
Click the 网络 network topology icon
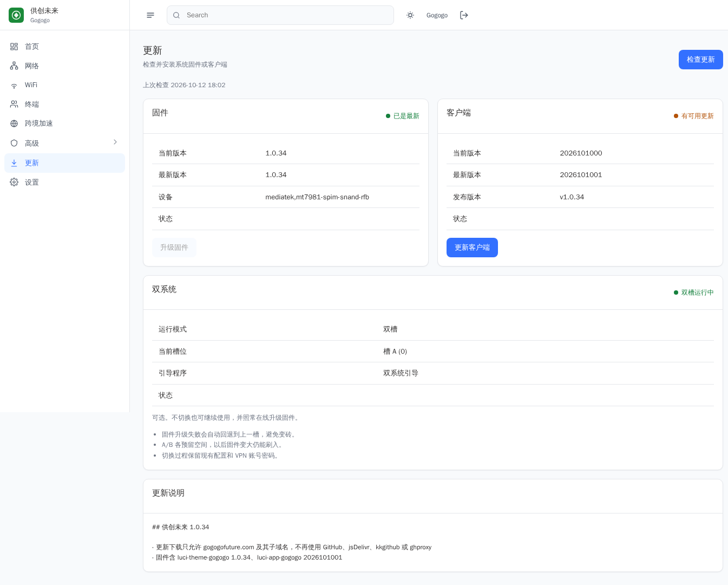tap(14, 66)
